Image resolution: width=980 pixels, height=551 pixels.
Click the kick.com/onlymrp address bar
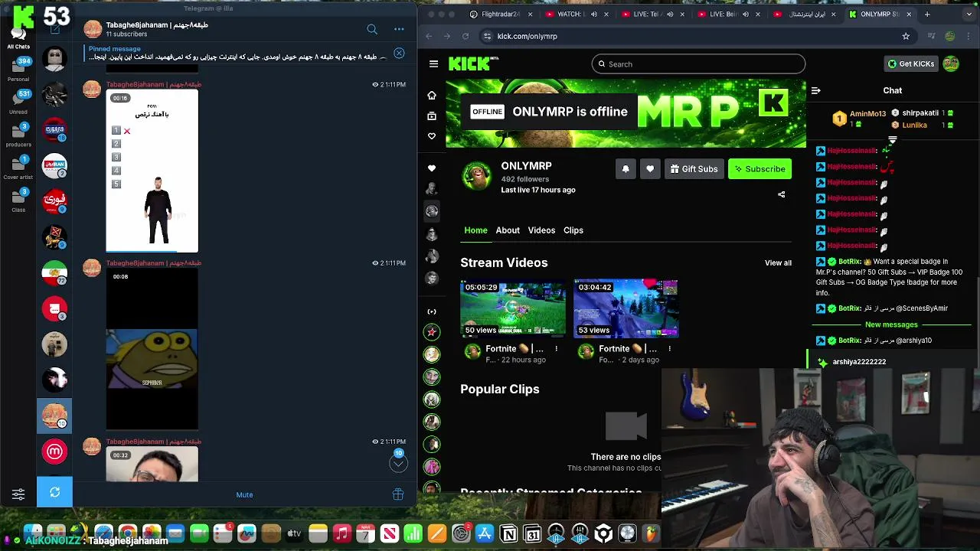(x=697, y=36)
